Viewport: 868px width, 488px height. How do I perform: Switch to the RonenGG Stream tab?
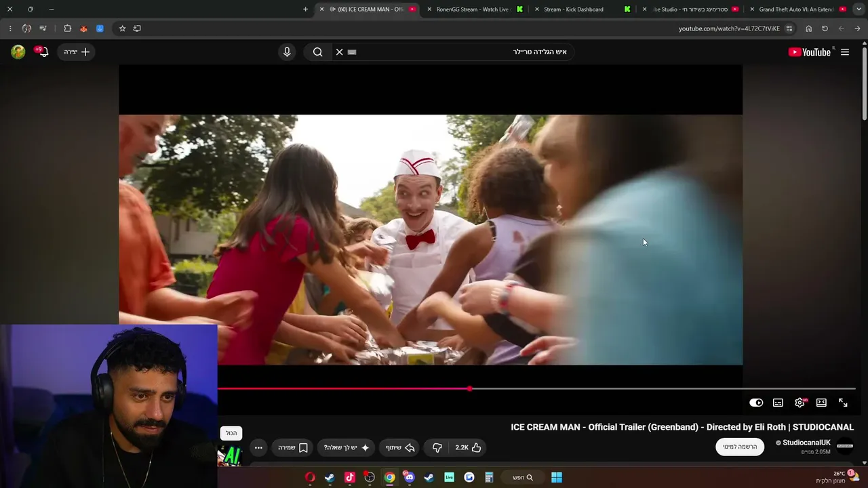(x=473, y=9)
